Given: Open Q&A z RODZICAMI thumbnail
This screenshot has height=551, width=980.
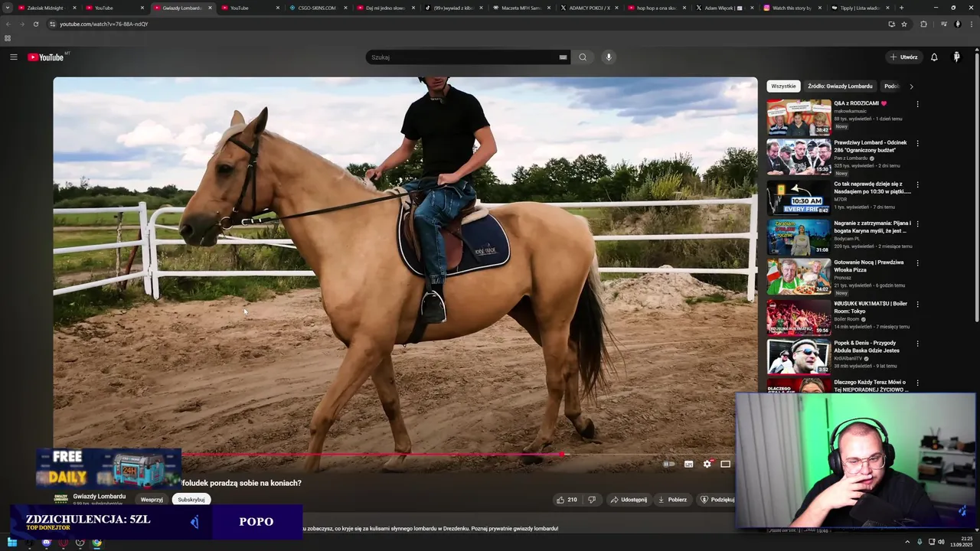Looking at the screenshot, I should click(799, 117).
